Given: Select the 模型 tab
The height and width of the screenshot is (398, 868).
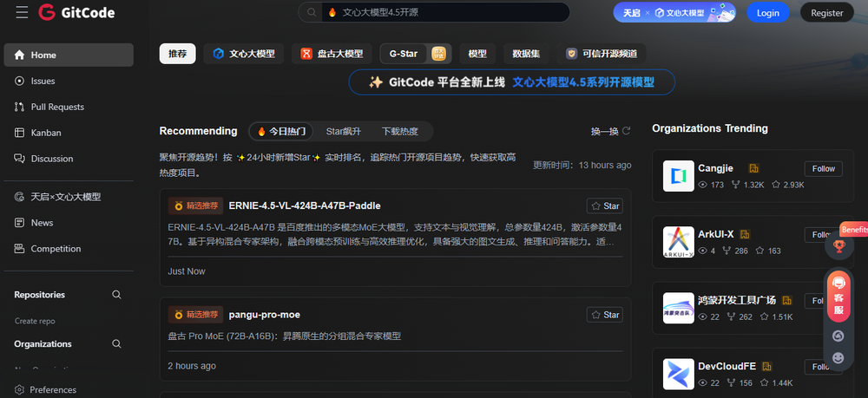Looking at the screenshot, I should coord(477,54).
